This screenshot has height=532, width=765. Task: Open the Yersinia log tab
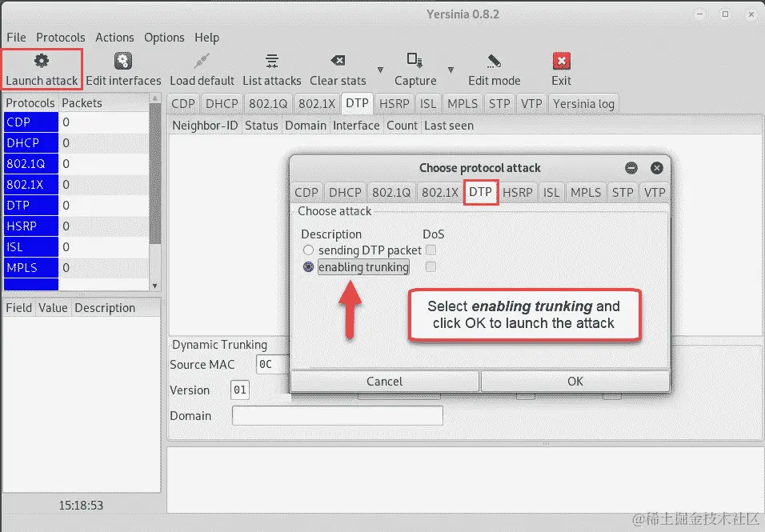pyautogui.click(x=583, y=104)
